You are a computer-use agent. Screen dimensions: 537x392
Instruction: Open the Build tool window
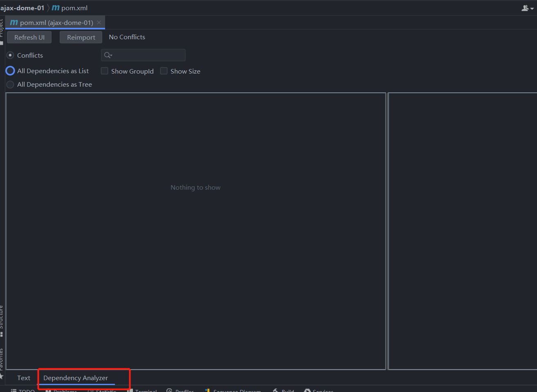(x=283, y=390)
